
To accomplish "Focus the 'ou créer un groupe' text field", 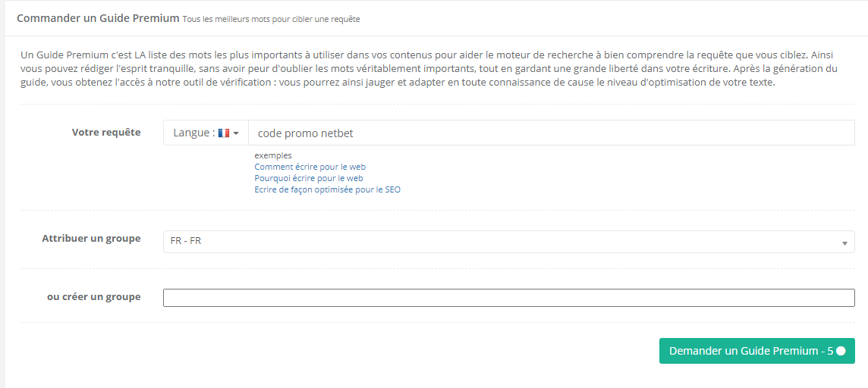I will 508,298.
